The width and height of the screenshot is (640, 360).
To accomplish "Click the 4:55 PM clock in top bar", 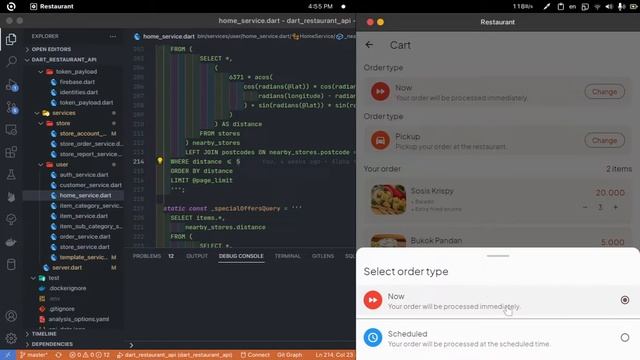I will 320,7.
